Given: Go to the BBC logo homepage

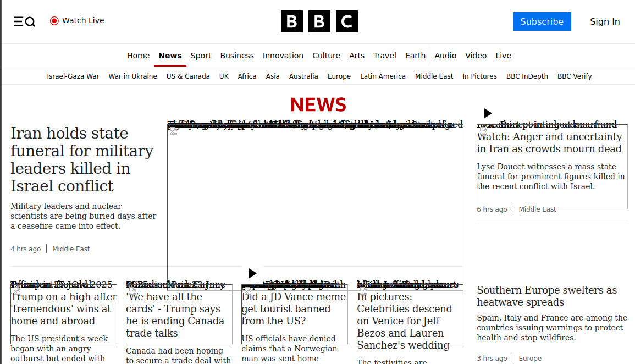Looking at the screenshot, I should pos(319,21).
